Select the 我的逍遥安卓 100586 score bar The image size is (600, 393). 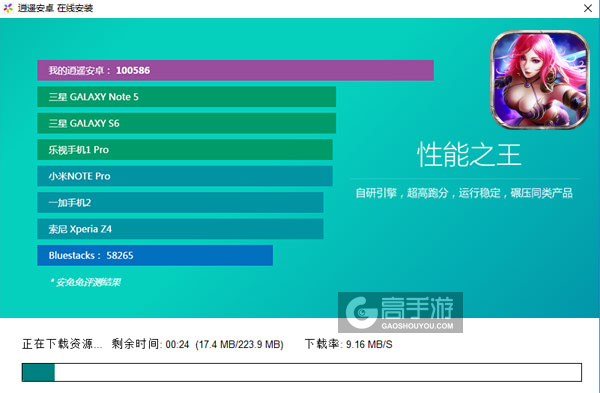click(x=235, y=70)
